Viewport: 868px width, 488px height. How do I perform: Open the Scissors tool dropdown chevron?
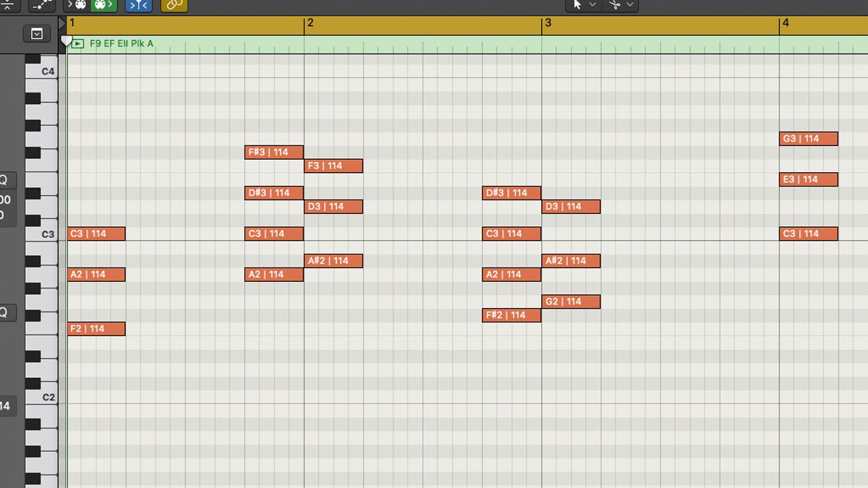click(x=630, y=6)
